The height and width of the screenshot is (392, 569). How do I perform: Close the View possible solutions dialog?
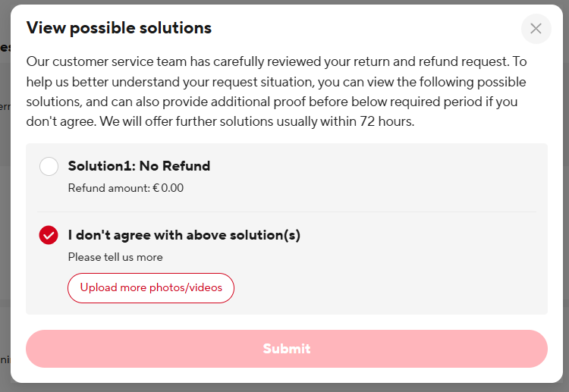click(x=536, y=29)
